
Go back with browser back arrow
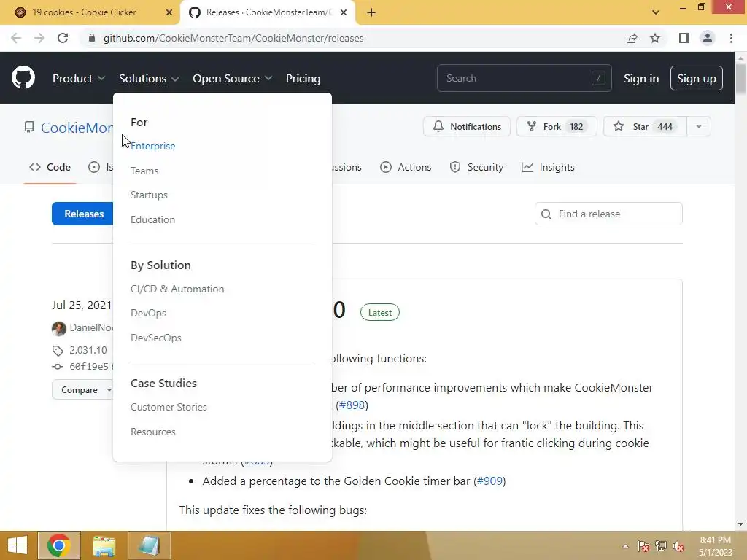[16, 38]
